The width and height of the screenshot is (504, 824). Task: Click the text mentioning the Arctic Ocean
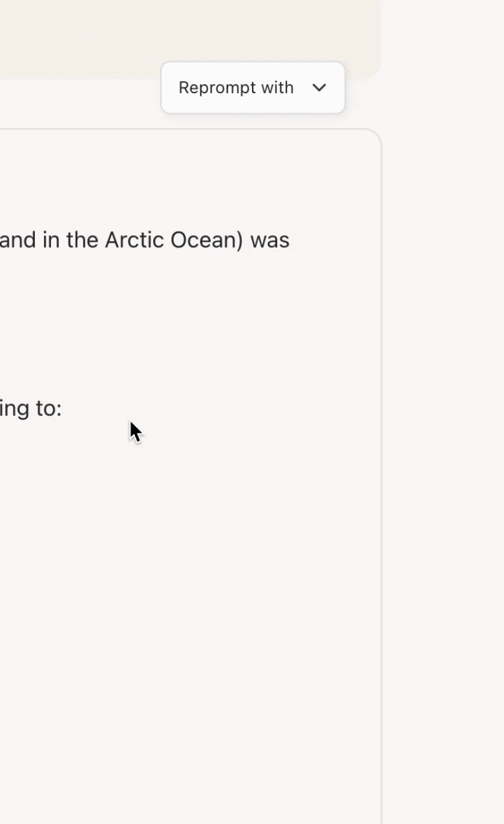(145, 239)
